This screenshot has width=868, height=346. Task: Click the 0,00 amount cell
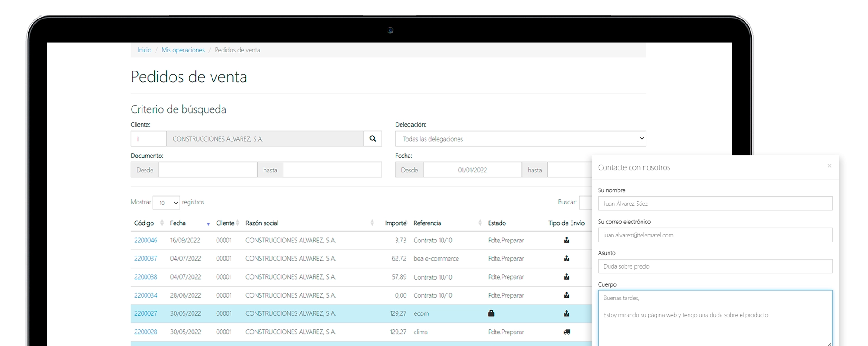[x=401, y=295]
